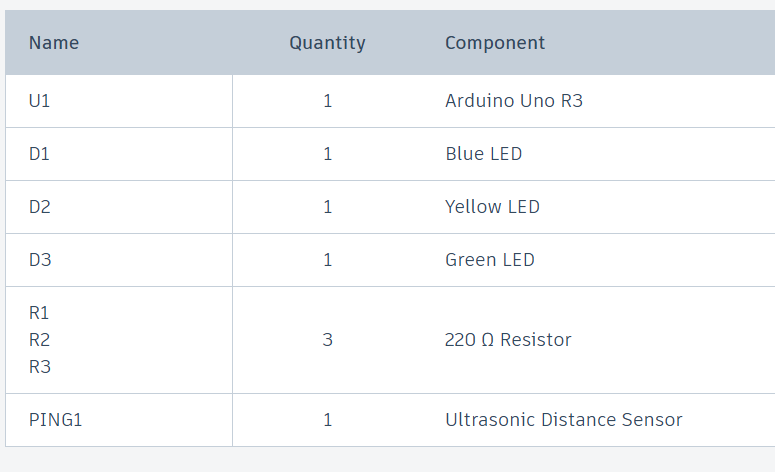Screen dimensions: 775x472
Task: Select the U1 name cell
Action: point(39,101)
